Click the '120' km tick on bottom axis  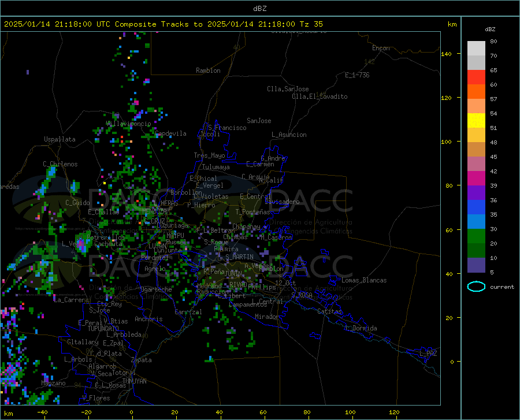tap(394, 412)
